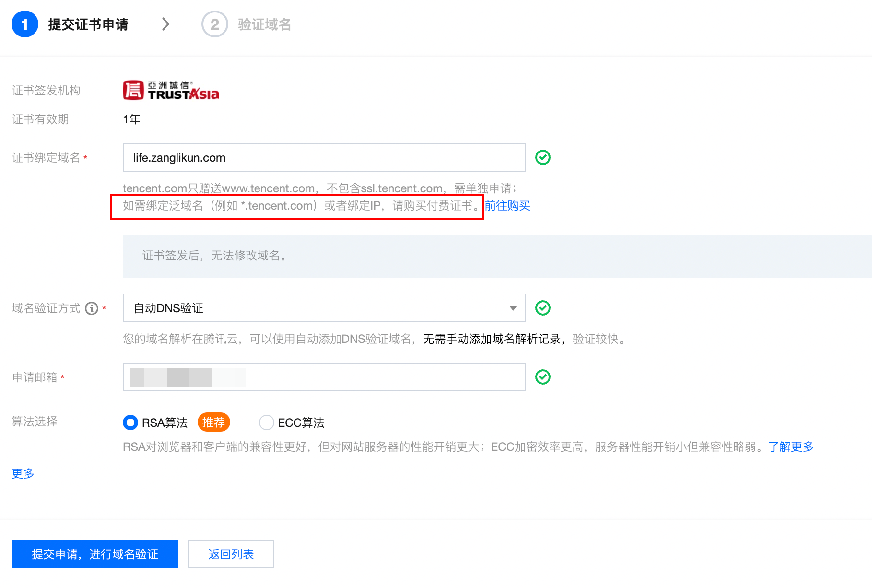Click the 算法选择 label
Image resolution: width=872 pixels, height=588 pixels.
click(35, 422)
